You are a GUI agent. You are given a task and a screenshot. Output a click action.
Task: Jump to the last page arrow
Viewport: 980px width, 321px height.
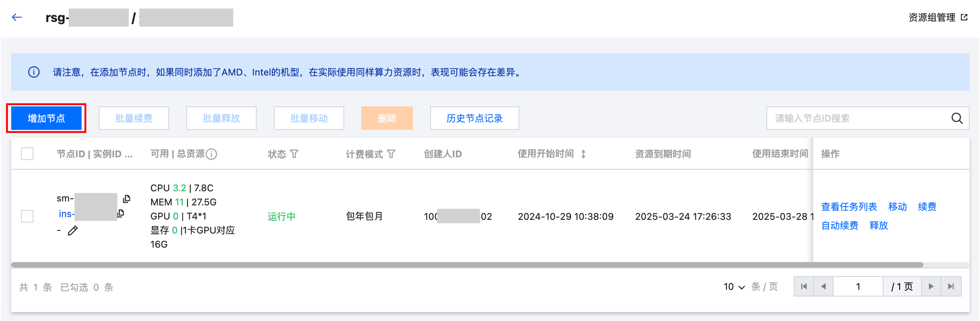click(951, 287)
